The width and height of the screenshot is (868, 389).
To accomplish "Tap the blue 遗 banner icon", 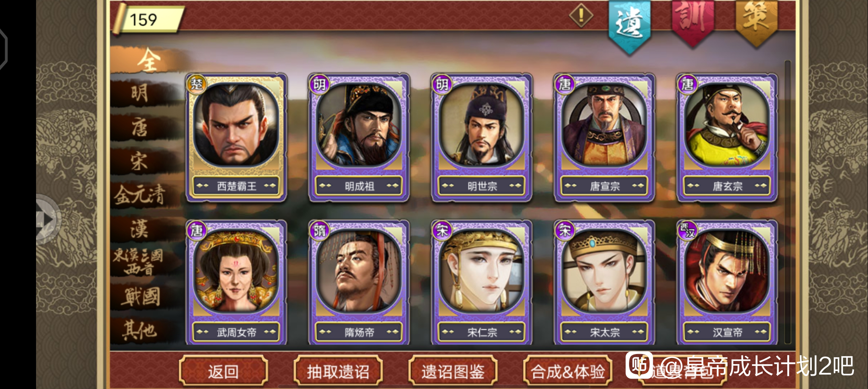I will click(x=629, y=26).
